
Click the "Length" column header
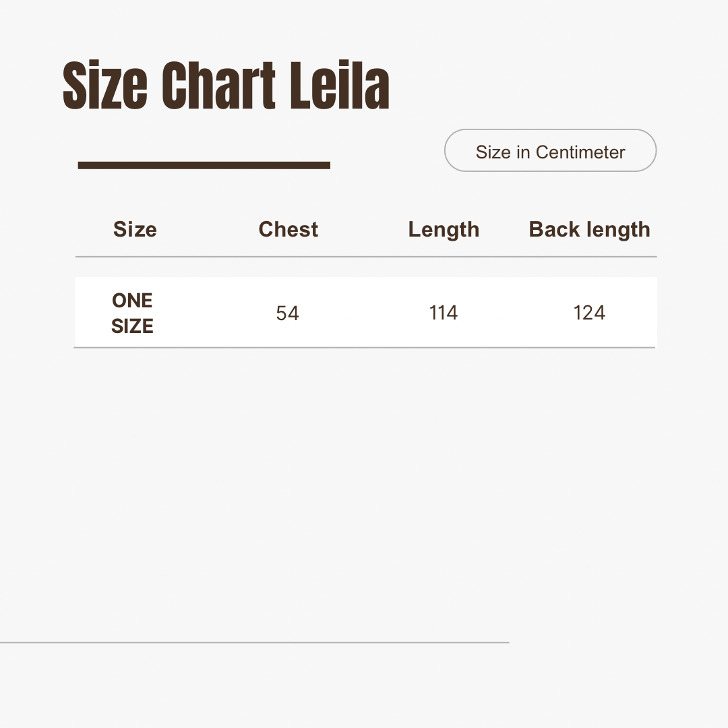click(x=444, y=230)
